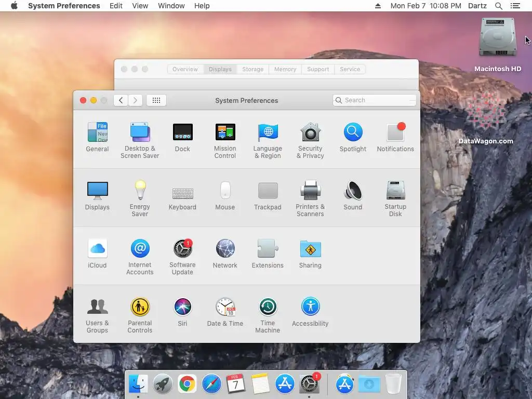Launch Google Chrome from the Dock
Screen dimensions: 532x399
tap(187, 384)
